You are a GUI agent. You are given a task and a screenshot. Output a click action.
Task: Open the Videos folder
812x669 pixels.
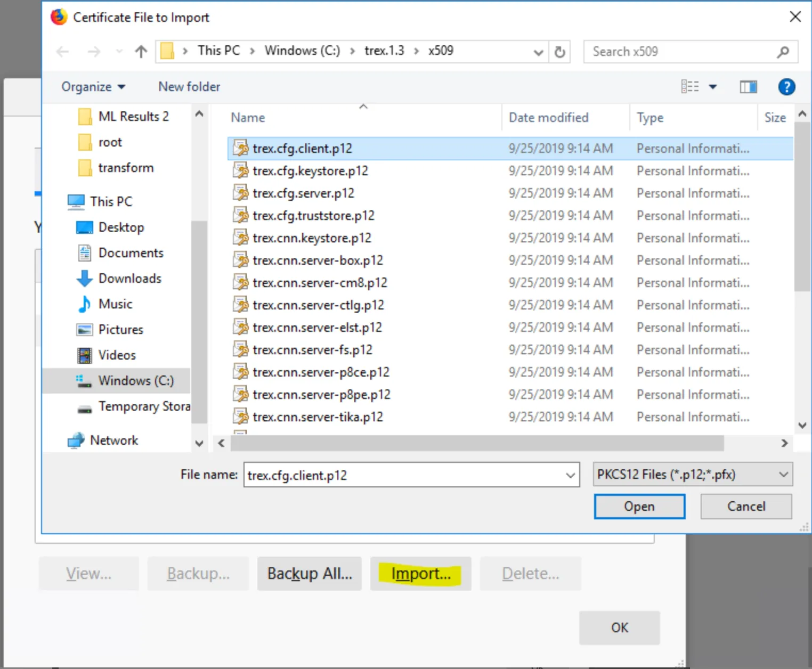click(x=117, y=355)
